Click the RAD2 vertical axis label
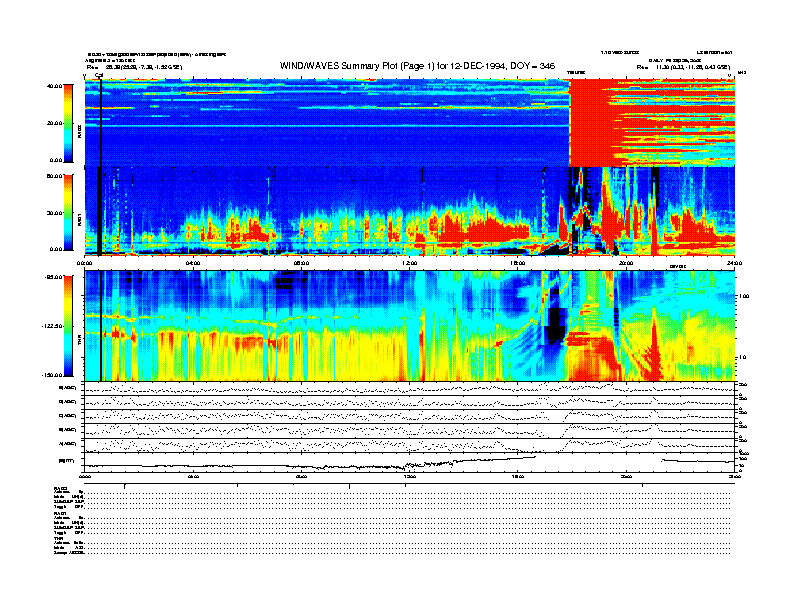Image resolution: width=792 pixels, height=612 pixels. (79, 131)
